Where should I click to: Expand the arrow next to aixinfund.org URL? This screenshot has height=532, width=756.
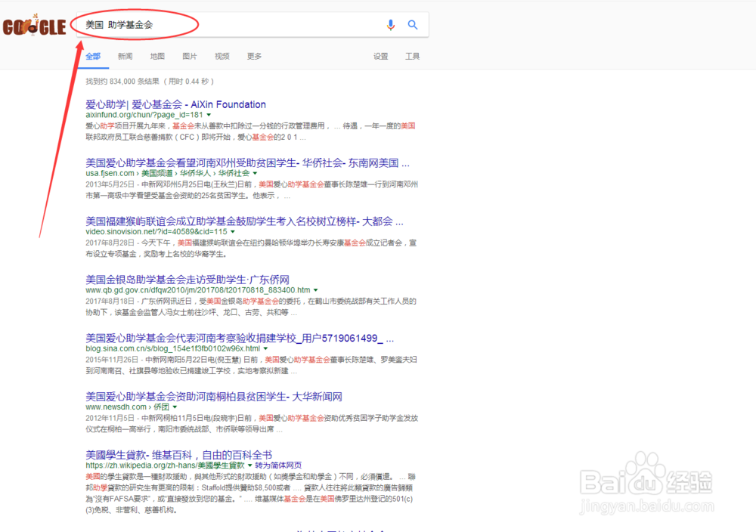pyautogui.click(x=209, y=115)
